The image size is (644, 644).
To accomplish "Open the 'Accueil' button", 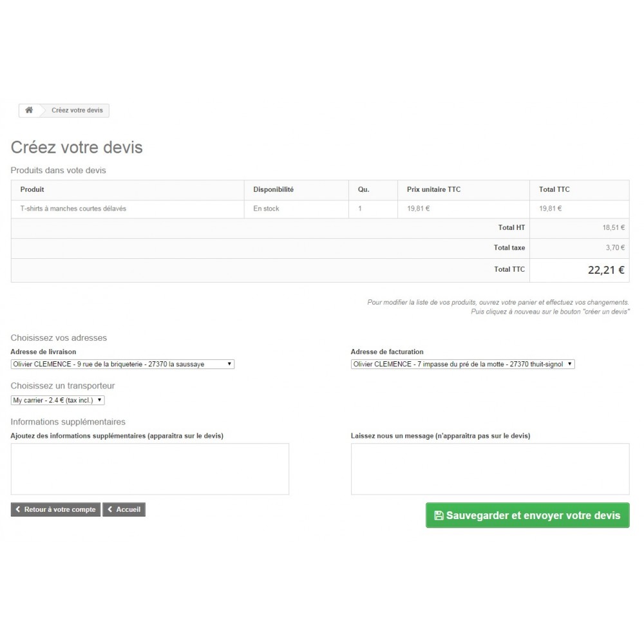I will [124, 509].
